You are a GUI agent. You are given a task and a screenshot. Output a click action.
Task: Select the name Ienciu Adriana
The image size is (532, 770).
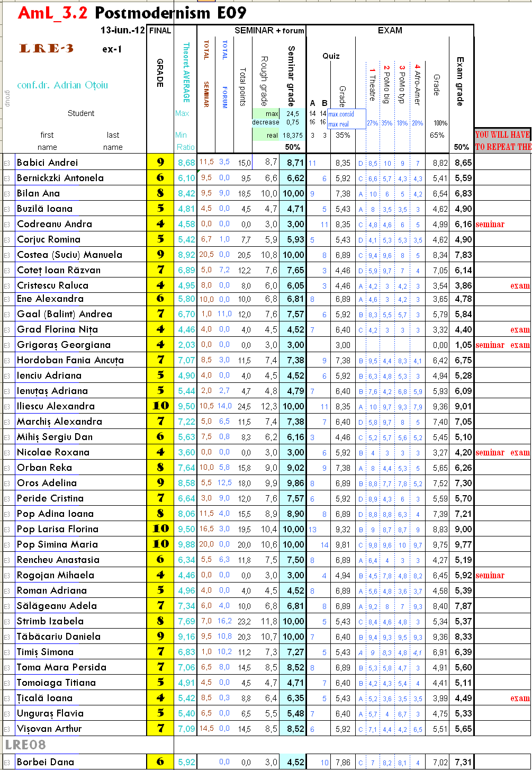pos(49,375)
